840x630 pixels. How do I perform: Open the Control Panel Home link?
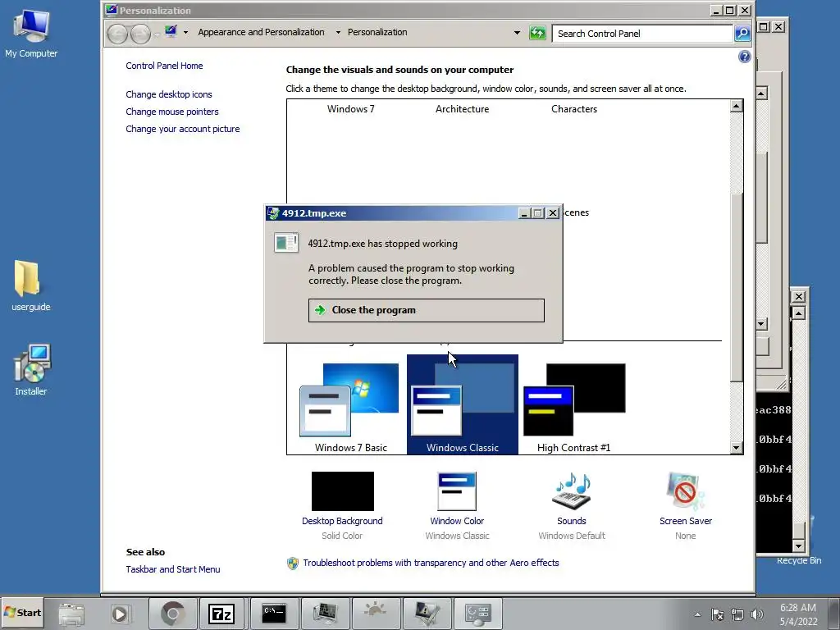click(x=164, y=66)
